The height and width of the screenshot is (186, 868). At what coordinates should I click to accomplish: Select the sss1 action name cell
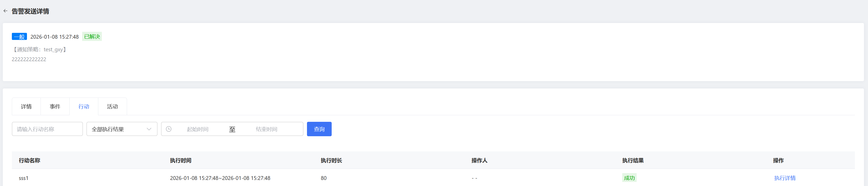[24, 178]
